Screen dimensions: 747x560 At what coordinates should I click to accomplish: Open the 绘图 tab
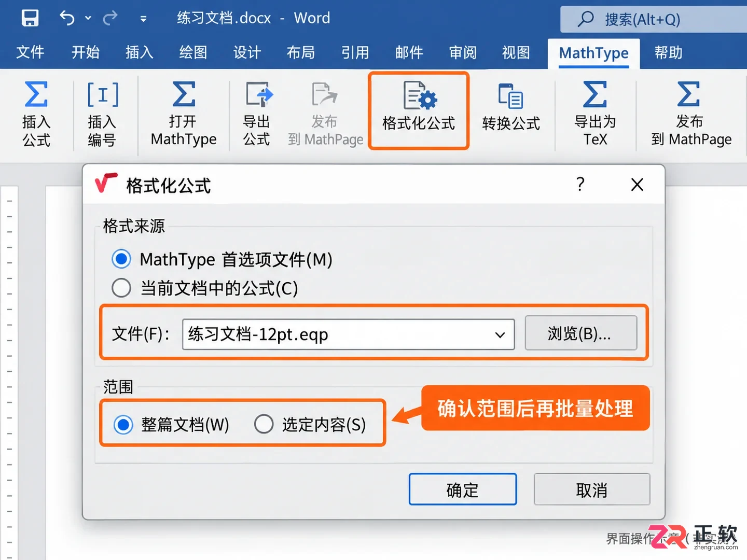[193, 52]
